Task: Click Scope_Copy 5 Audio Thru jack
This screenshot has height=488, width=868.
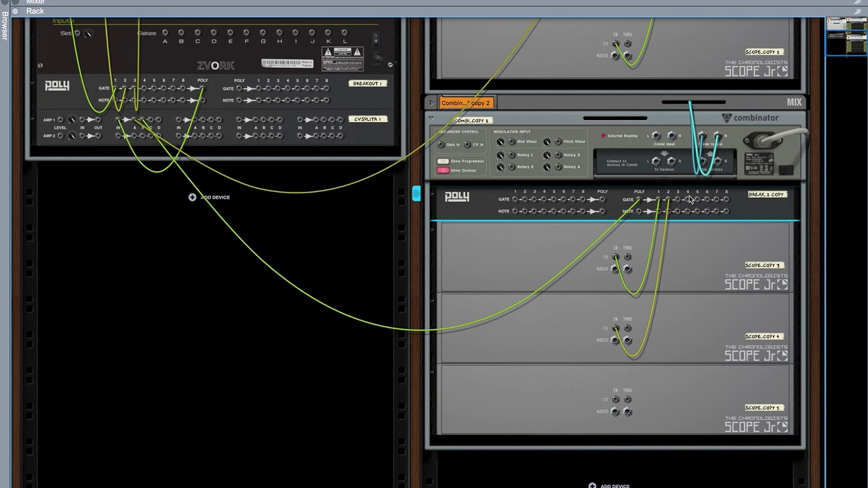Action: [x=627, y=411]
